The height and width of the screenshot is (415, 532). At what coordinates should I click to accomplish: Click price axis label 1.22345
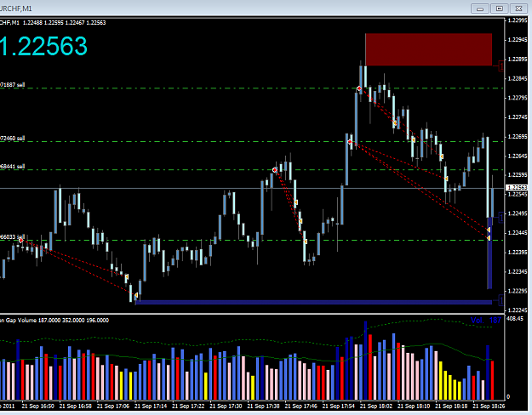click(x=518, y=271)
